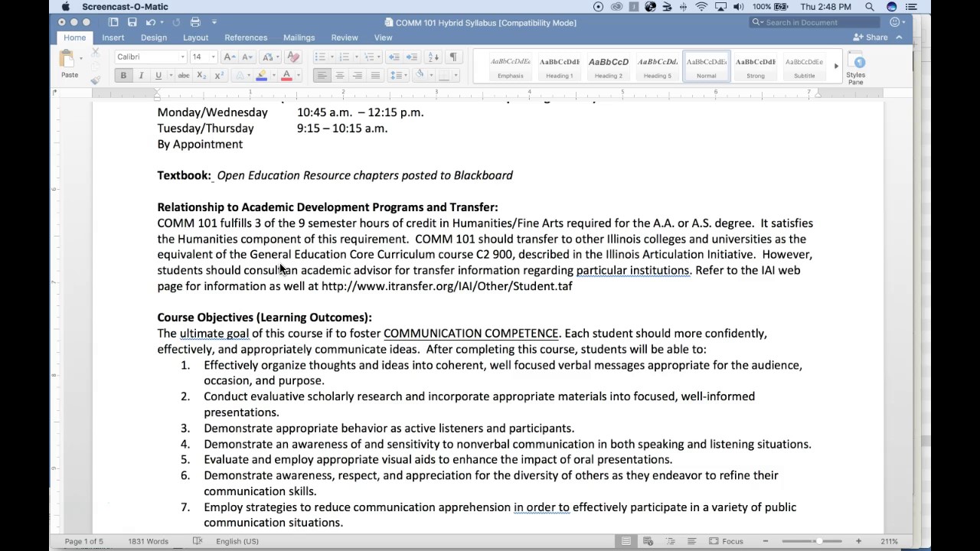Click the Print icon in the title bar
This screenshot has height=551, width=980.
click(195, 22)
